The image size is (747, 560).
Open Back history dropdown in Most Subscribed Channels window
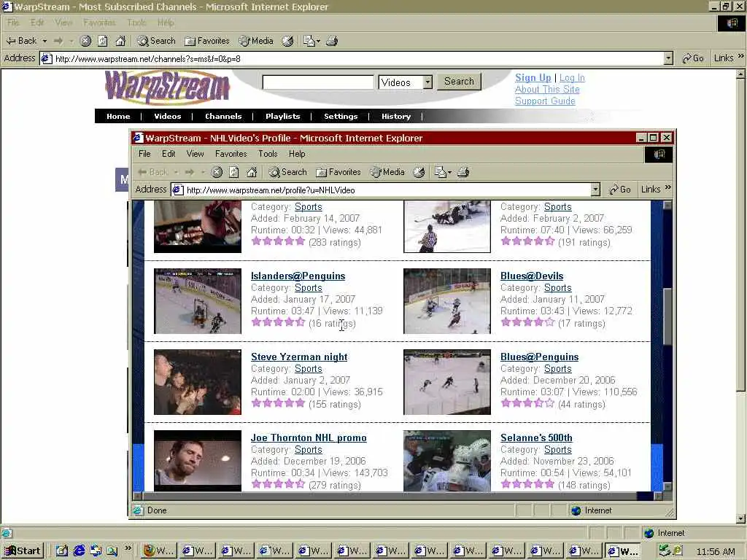44,41
